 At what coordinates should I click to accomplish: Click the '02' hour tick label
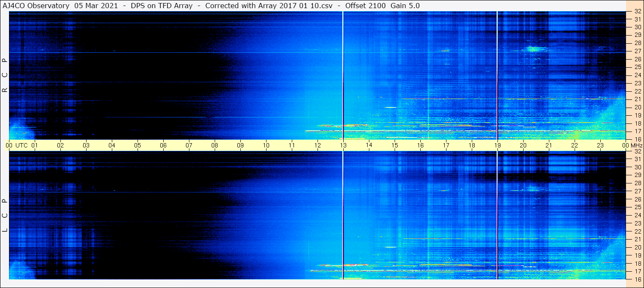pos(60,145)
